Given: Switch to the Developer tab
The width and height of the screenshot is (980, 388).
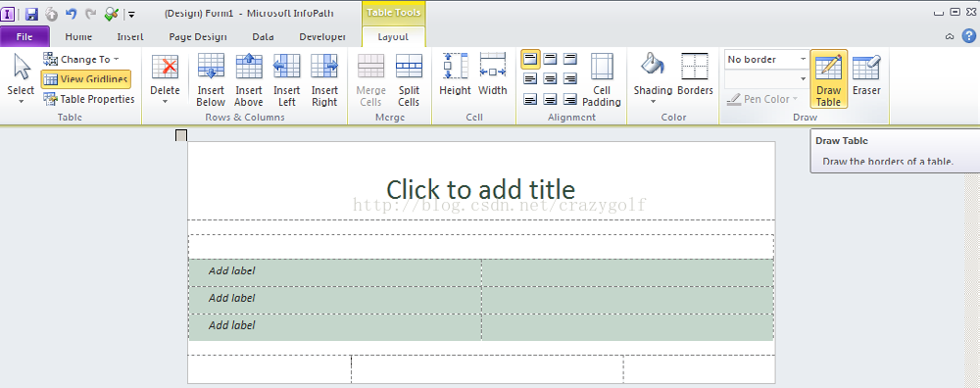Looking at the screenshot, I should pyautogui.click(x=322, y=37).
